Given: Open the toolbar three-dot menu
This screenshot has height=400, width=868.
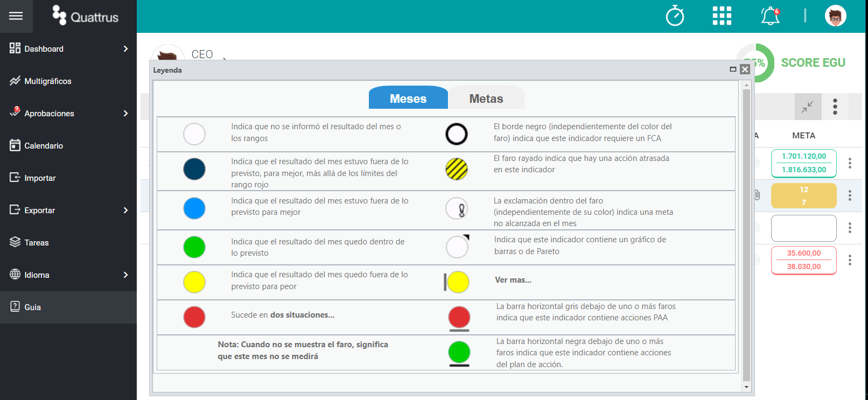Looking at the screenshot, I should click(x=835, y=107).
